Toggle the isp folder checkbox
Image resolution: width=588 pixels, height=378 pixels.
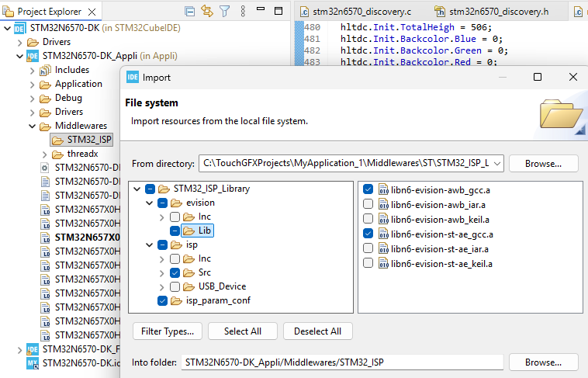click(162, 245)
